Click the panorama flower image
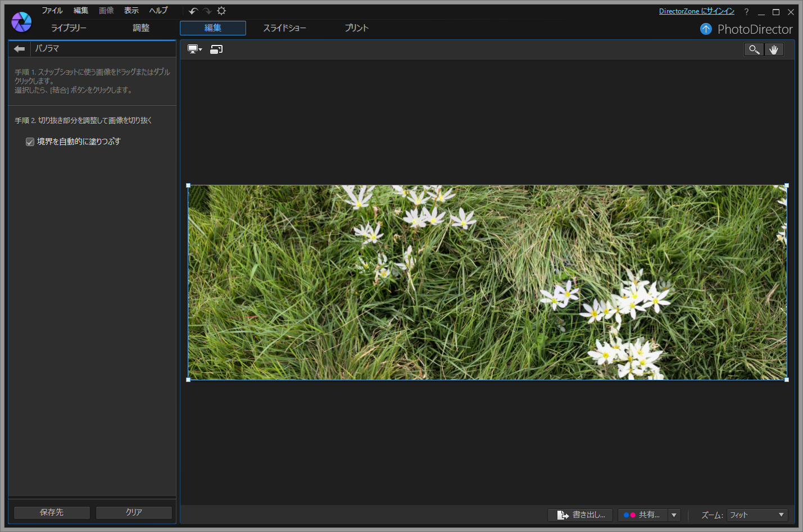The image size is (803, 532). tap(487, 283)
